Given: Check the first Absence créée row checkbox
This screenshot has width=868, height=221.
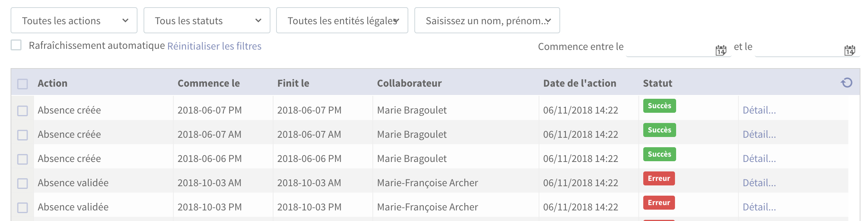Looking at the screenshot, I should (x=23, y=111).
